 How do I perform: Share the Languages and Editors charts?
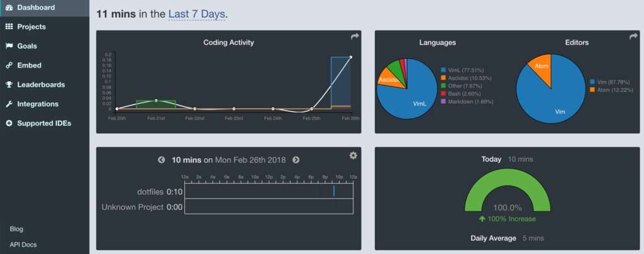click(633, 37)
